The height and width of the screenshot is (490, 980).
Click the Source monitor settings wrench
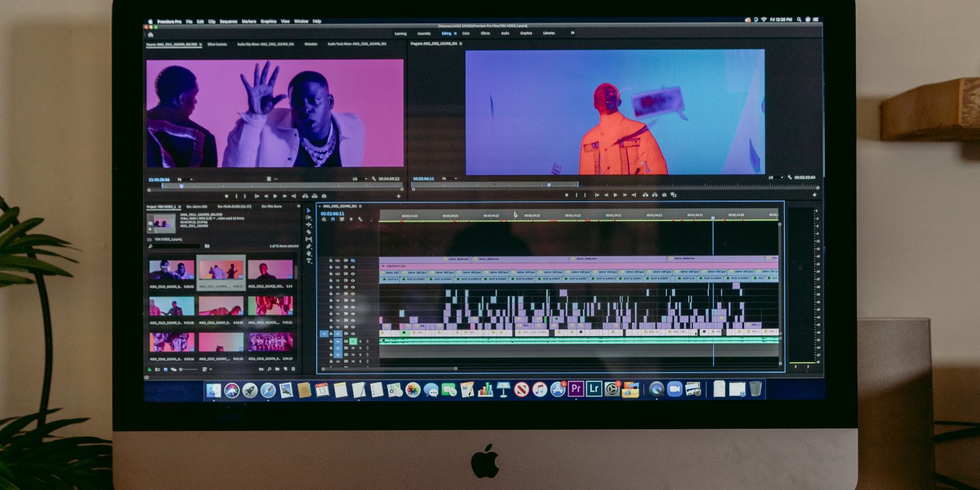click(374, 178)
